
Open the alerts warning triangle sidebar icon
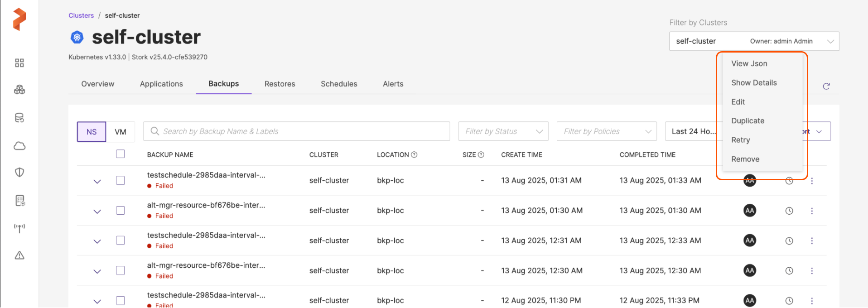coord(19,255)
